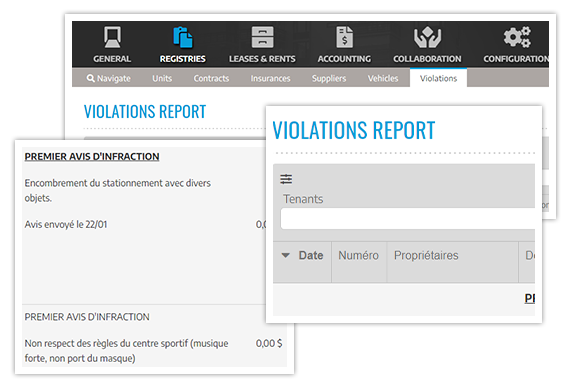Click the 0,00 $ amount
Screen dimensions: 570x390
tap(269, 343)
